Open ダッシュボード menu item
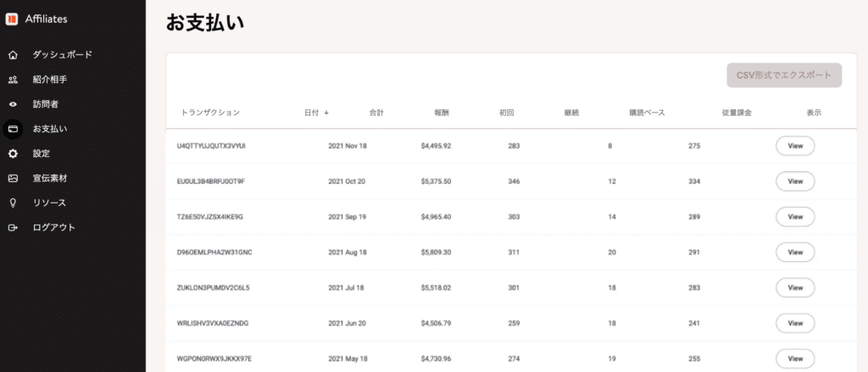868x372 pixels. 62,55
